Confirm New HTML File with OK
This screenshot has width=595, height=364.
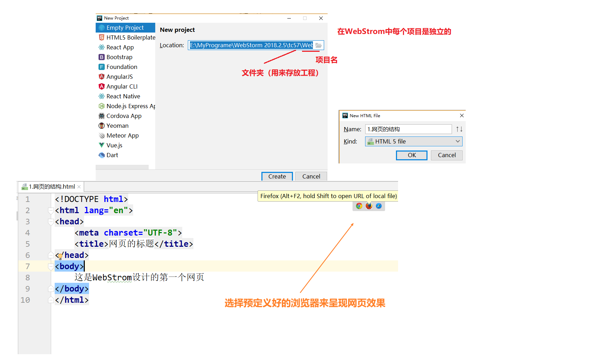coord(412,155)
